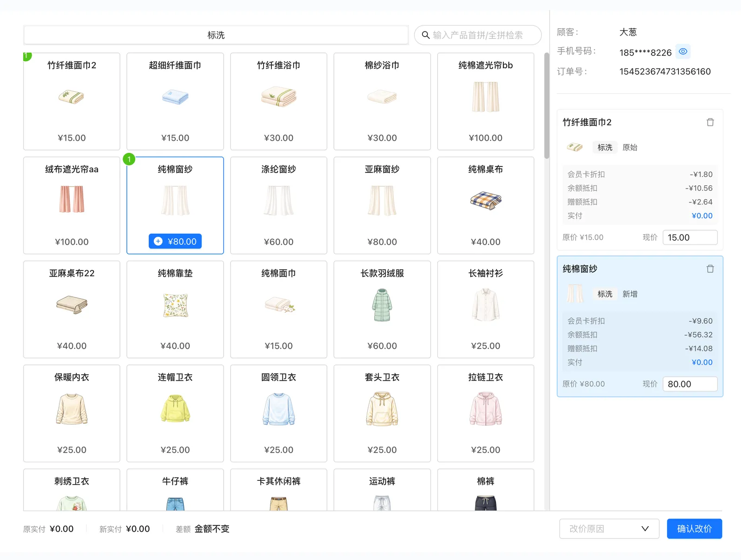Select the 亚麻窗纱 product image

click(382, 201)
